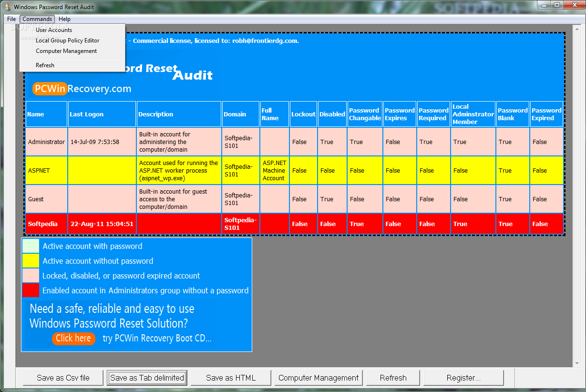Click the Domain column header
The image size is (586, 392).
point(241,114)
